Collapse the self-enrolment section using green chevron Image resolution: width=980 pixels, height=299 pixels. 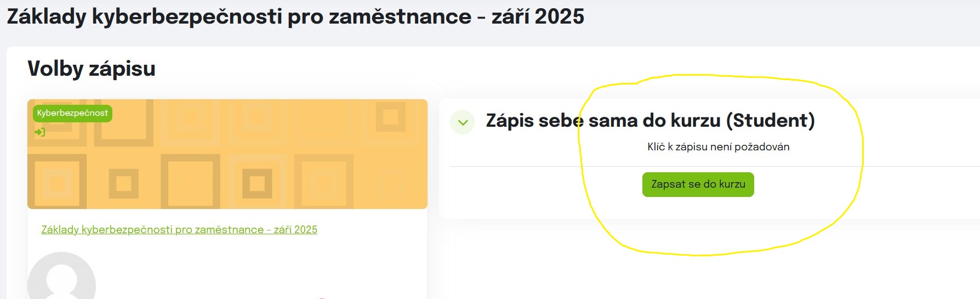463,122
